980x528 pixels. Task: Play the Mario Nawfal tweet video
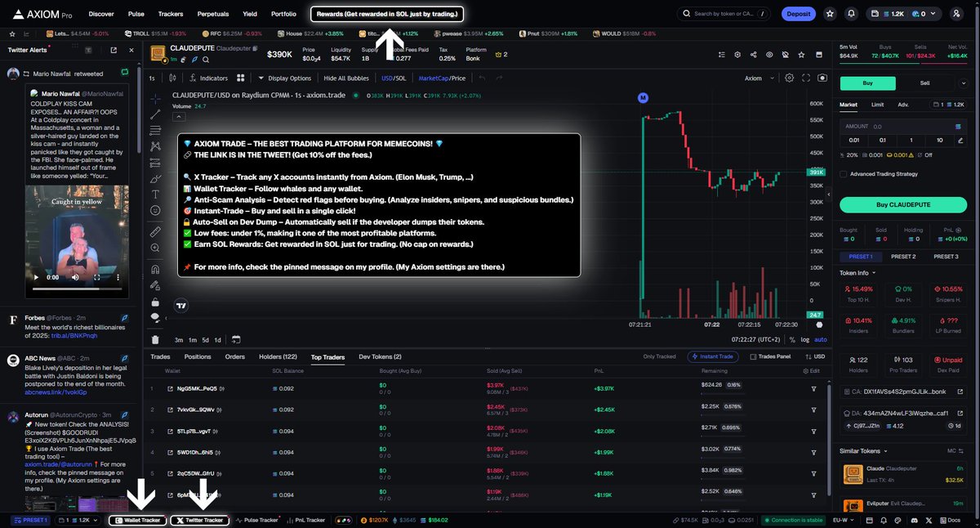[38, 277]
